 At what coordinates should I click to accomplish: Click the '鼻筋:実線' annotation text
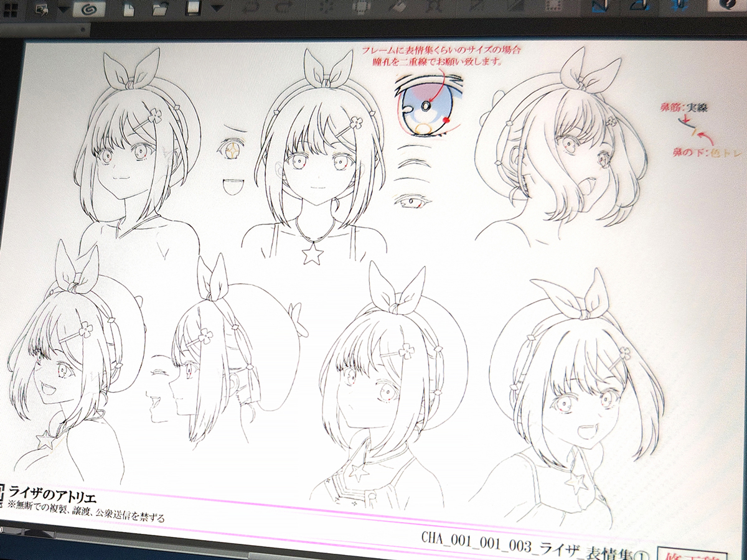point(684,108)
